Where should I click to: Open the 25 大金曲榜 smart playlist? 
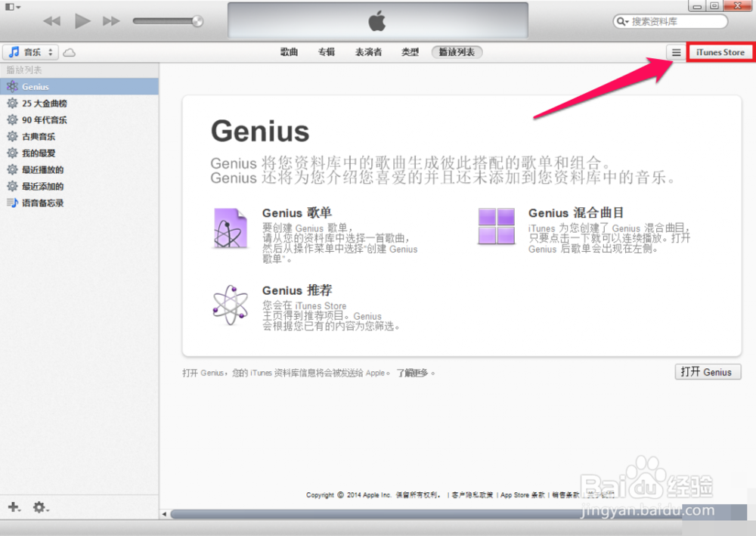(79, 103)
